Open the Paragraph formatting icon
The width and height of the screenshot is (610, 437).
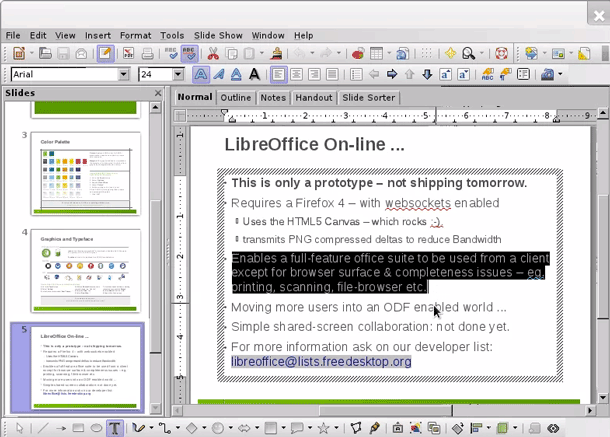[x=505, y=74]
